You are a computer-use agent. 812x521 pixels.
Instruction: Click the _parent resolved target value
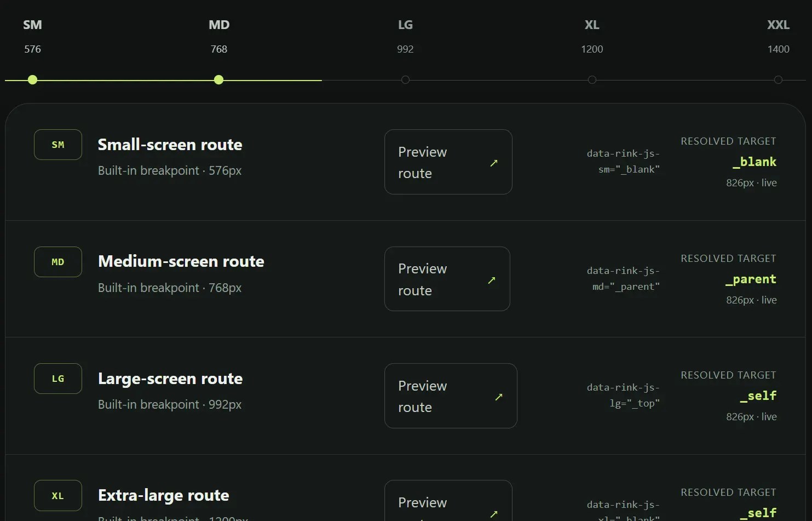pos(751,279)
